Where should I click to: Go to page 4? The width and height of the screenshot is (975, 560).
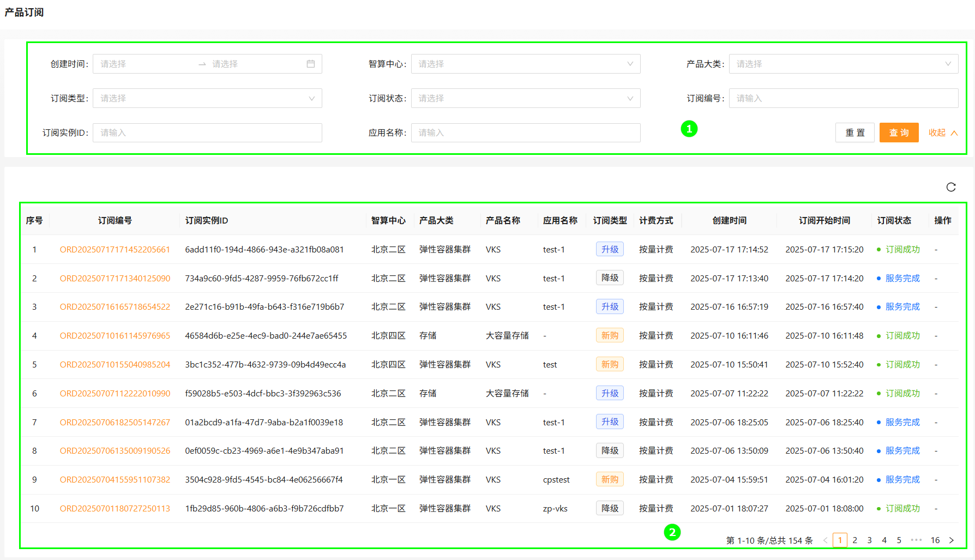click(884, 540)
